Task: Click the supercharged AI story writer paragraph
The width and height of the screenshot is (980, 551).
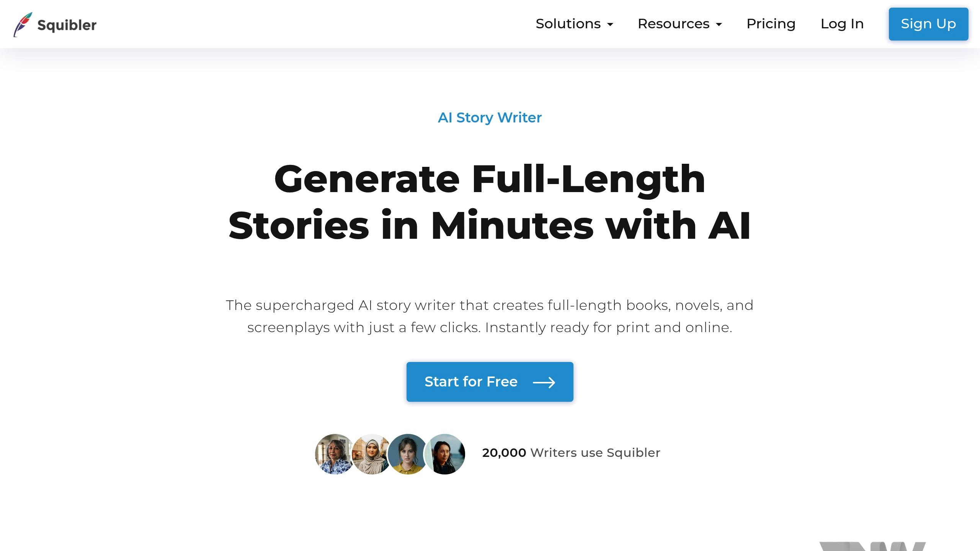Action: coord(490,316)
